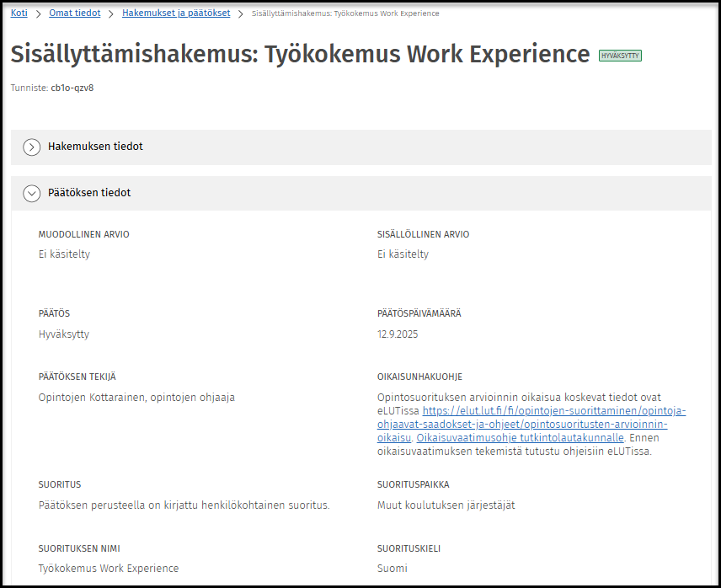Open Omat tiedot breadcrumb
This screenshot has width=721, height=588.
(x=75, y=13)
